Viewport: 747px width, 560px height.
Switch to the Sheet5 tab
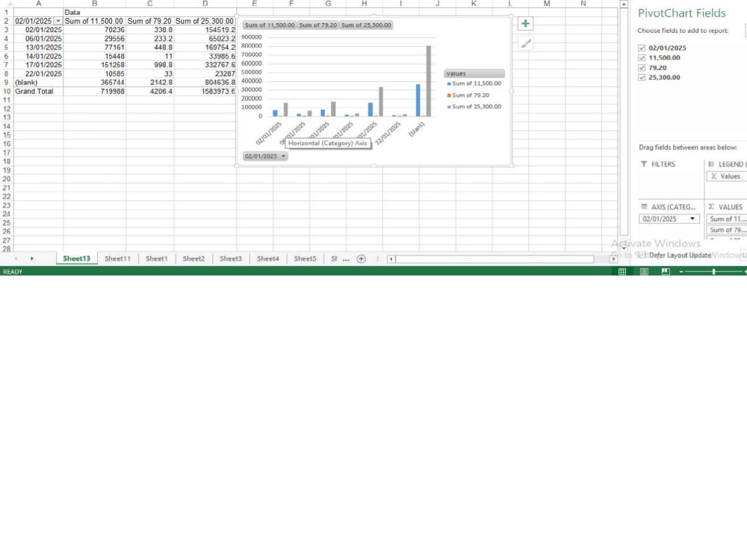[x=305, y=258]
